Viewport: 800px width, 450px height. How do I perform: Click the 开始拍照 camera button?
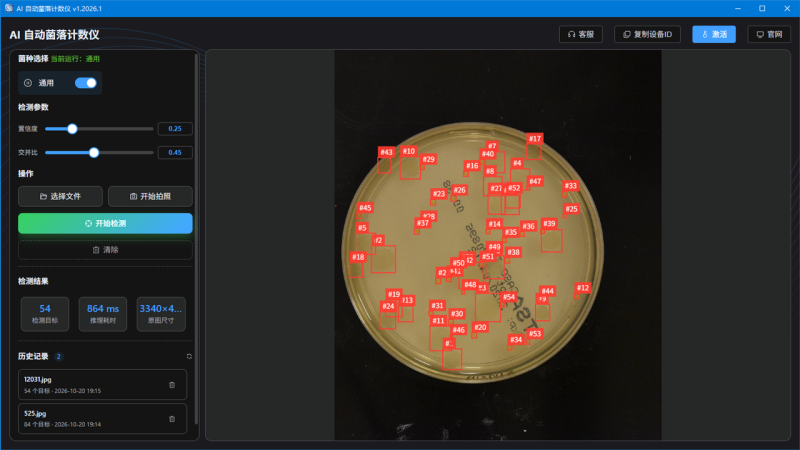pos(150,196)
